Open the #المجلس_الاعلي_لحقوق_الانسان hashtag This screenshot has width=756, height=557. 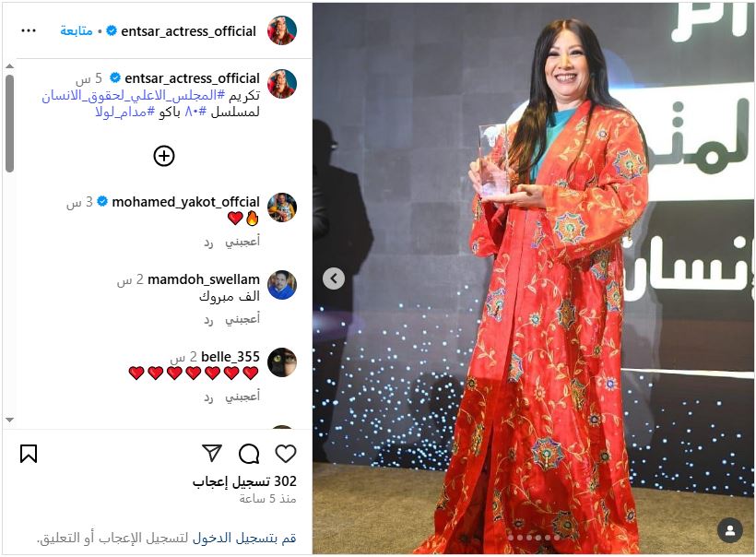pyautogui.click(x=133, y=96)
